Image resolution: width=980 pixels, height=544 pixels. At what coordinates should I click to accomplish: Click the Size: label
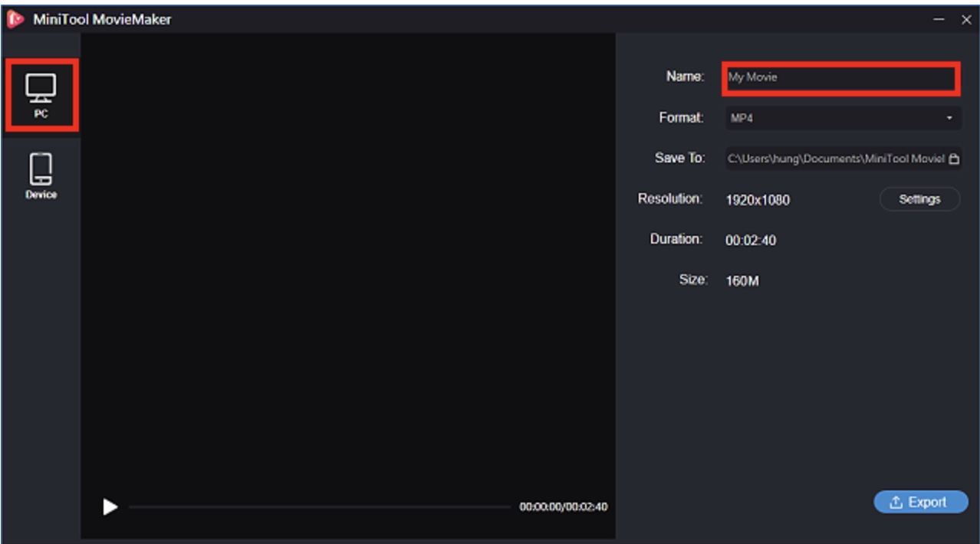point(692,280)
